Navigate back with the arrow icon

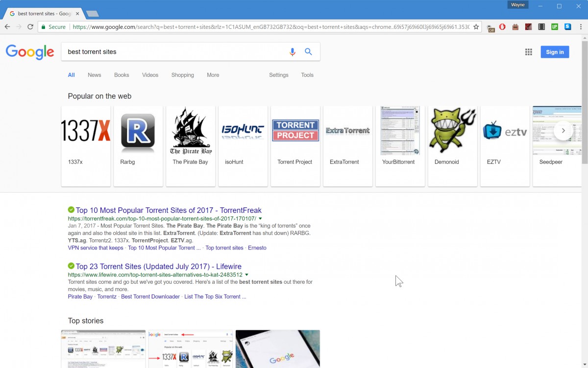8,27
